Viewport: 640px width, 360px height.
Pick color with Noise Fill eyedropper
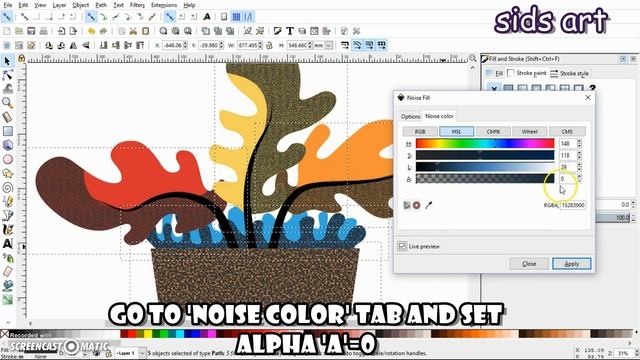428,205
